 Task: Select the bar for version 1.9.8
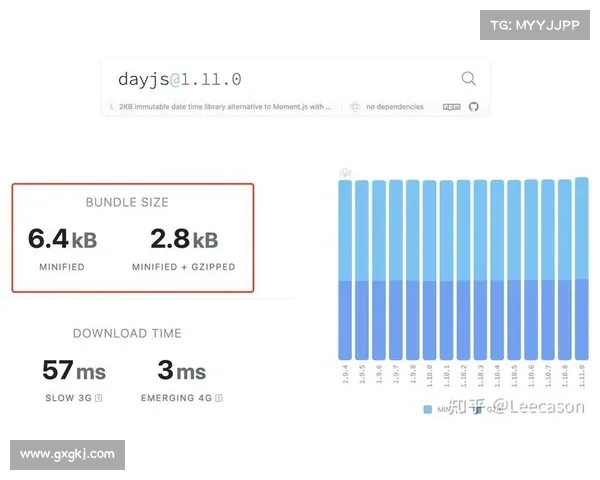pos(412,270)
